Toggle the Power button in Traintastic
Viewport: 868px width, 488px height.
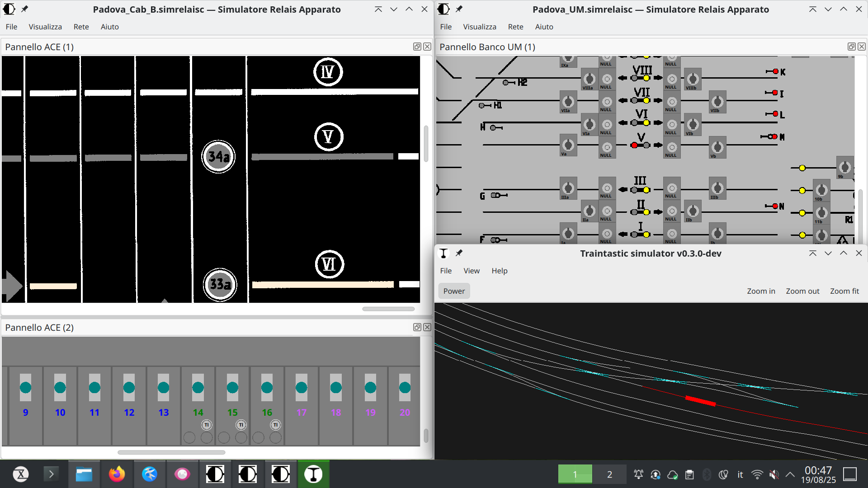click(454, 291)
